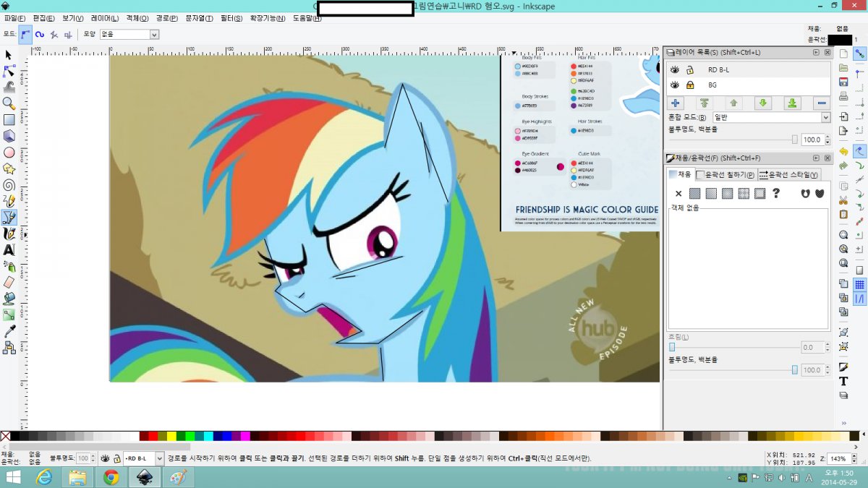Toggle visibility of RD B-L layer

pyautogui.click(x=675, y=70)
